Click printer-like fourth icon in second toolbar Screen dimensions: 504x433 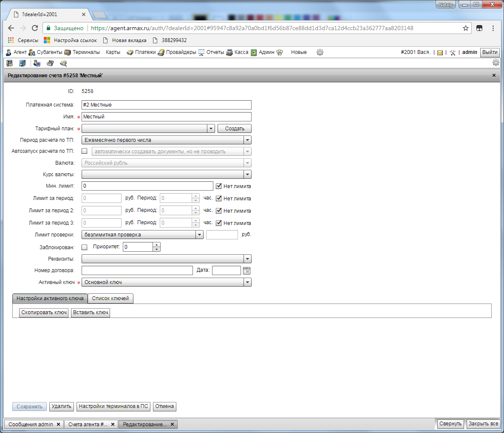[50, 64]
